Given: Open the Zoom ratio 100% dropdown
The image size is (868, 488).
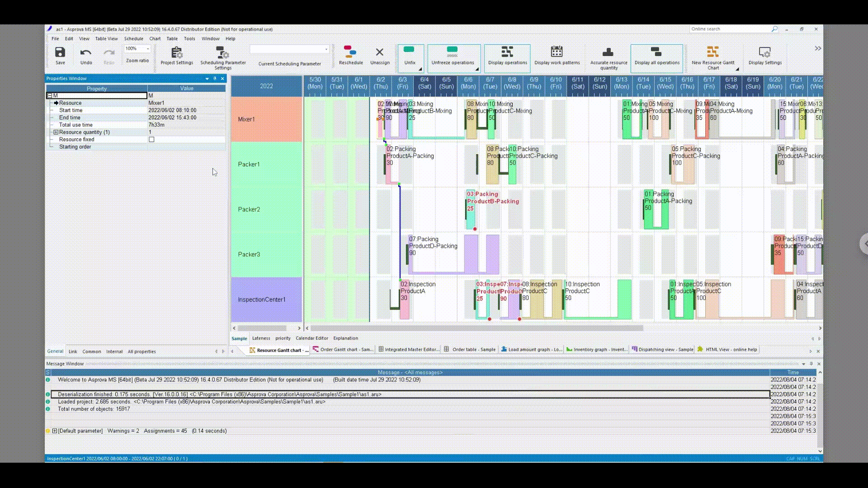Looking at the screenshot, I should [x=147, y=49].
